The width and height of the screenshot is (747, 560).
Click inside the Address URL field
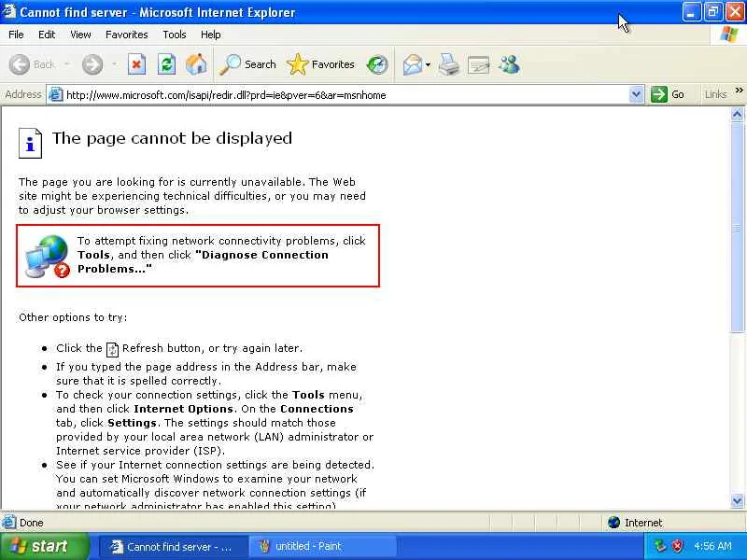pyautogui.click(x=345, y=95)
